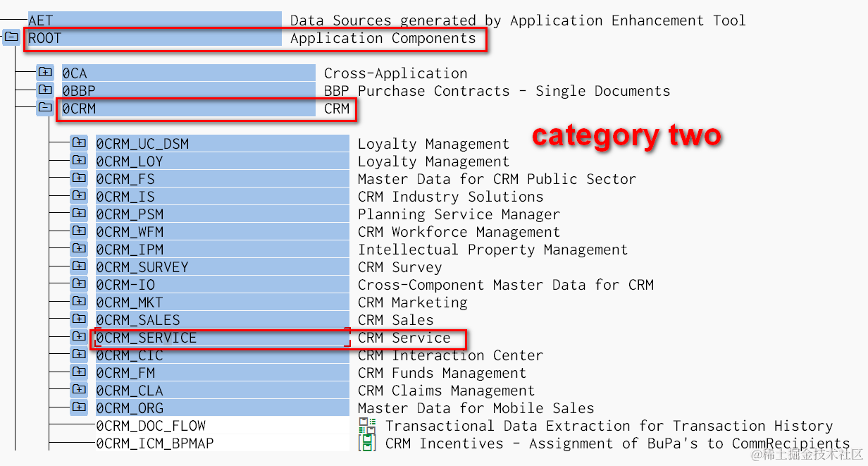The image size is (868, 466).
Task: Click 'Cross-Component Master Data for CRM' text
Action: [x=505, y=285]
